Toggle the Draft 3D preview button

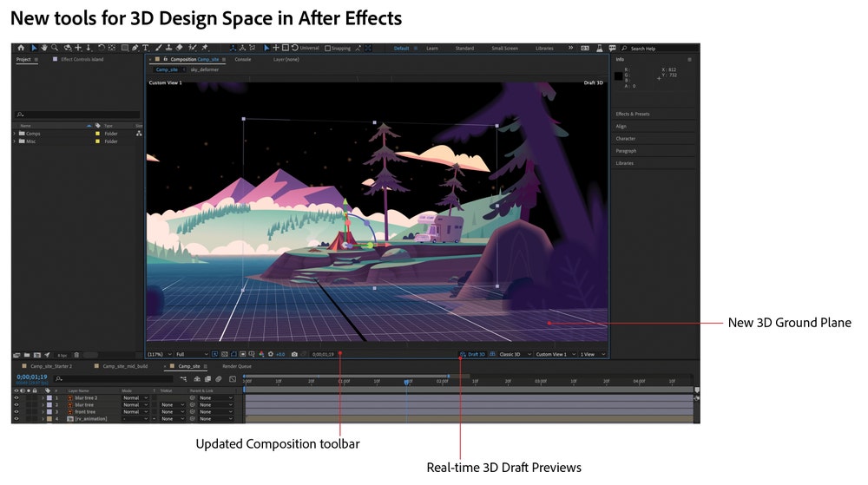tap(473, 354)
